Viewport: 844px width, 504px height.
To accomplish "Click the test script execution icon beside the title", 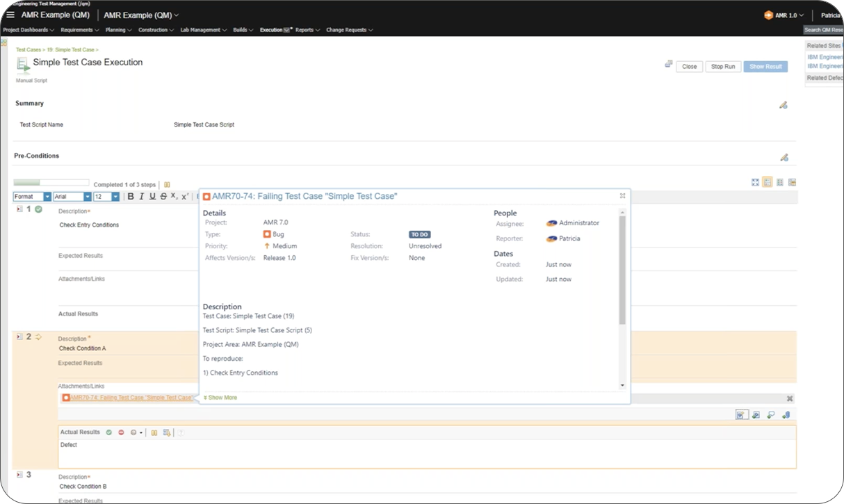I will click(24, 65).
